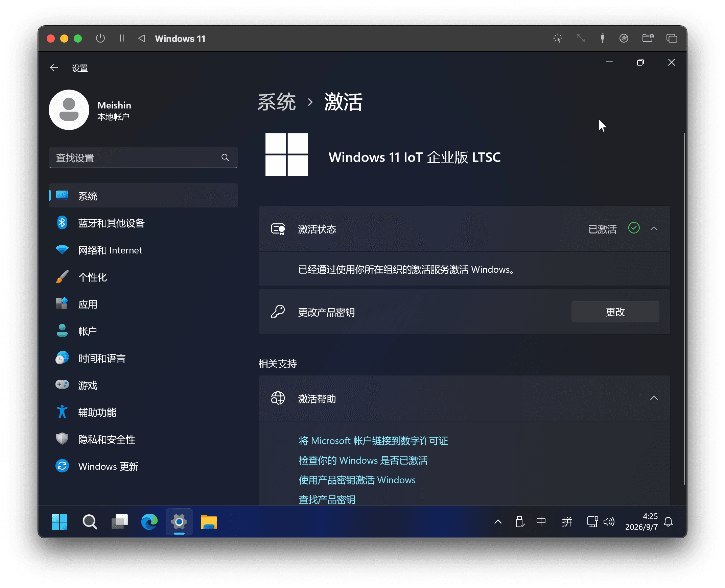Open the notification bell in system tray
The image size is (725, 588).
(668, 522)
